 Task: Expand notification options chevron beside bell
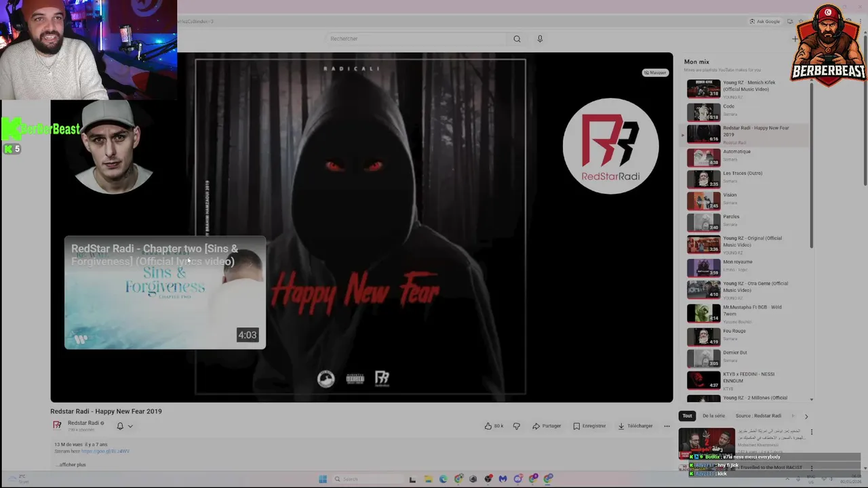pyautogui.click(x=130, y=426)
